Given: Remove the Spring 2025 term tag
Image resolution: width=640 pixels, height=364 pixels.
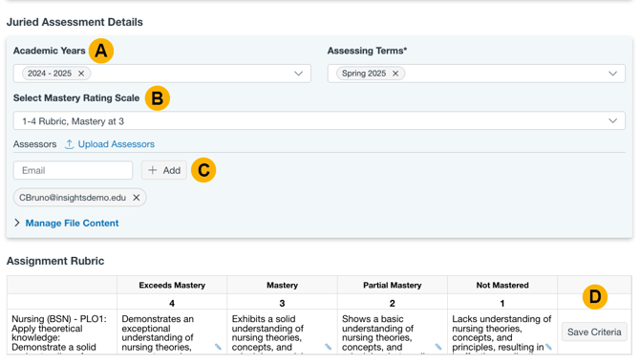Looking at the screenshot, I should 395,74.
